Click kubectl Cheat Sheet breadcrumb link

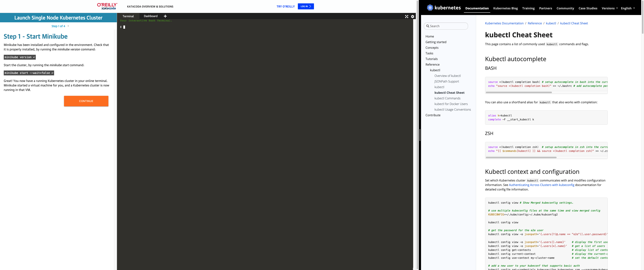574,23
